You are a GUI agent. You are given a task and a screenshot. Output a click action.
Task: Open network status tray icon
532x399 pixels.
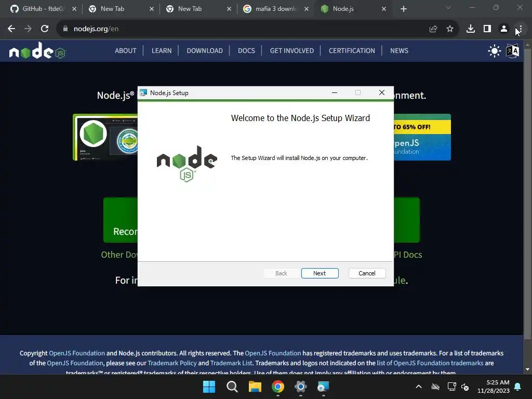(451, 387)
